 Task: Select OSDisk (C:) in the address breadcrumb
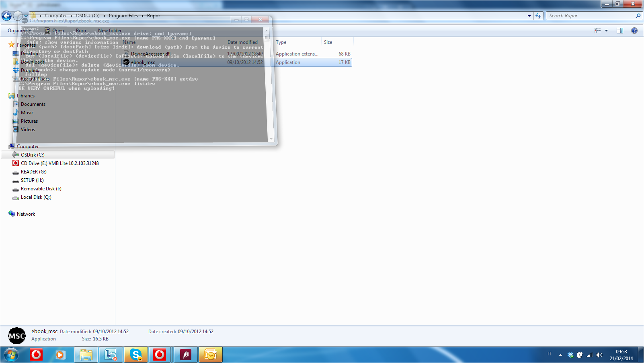[x=88, y=16]
